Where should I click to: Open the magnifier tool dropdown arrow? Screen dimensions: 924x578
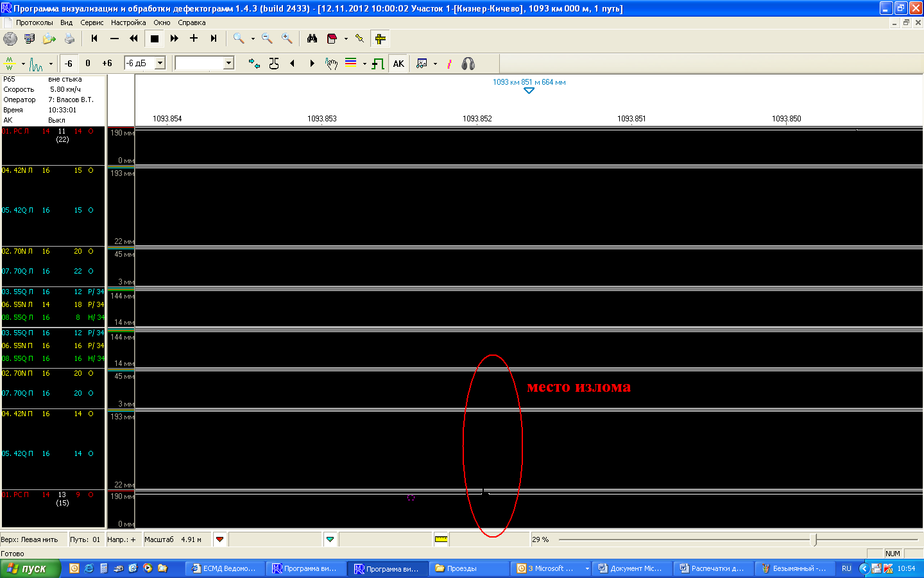coord(253,39)
